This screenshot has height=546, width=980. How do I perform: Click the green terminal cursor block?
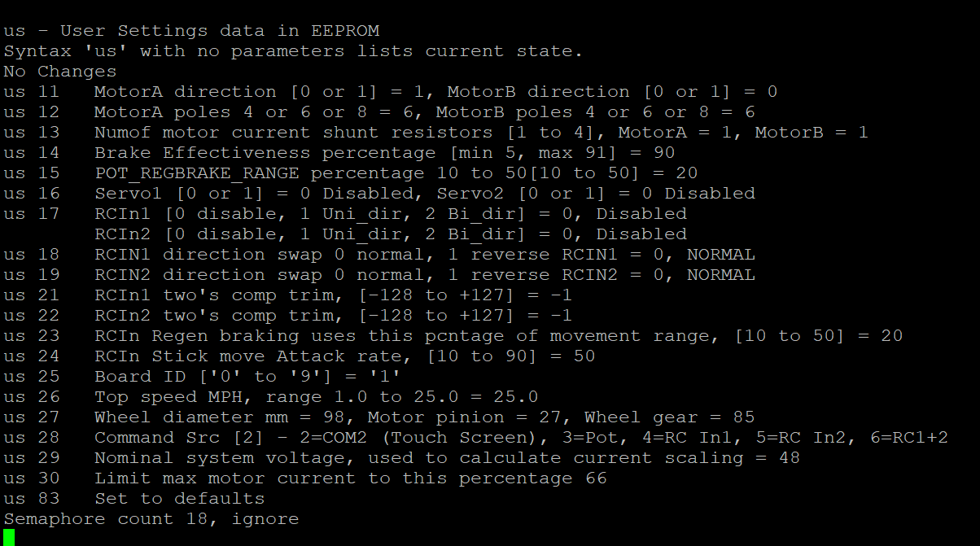pyautogui.click(x=9, y=537)
